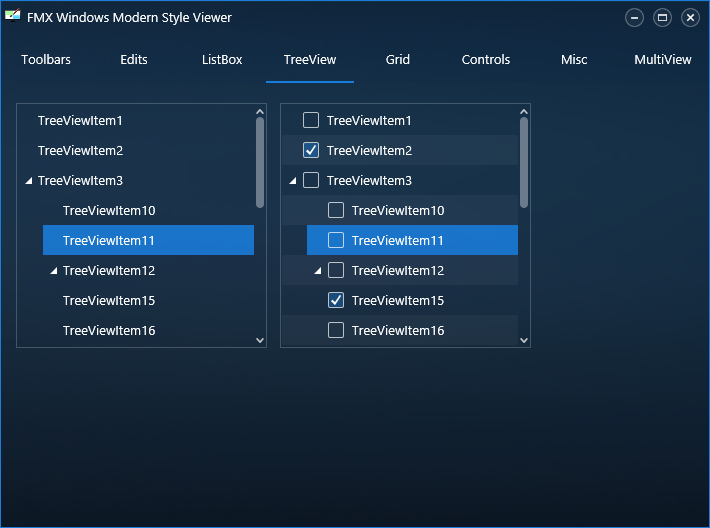Image resolution: width=710 pixels, height=528 pixels.
Task: Select TreeViewItem10 in left tree
Action: click(109, 210)
